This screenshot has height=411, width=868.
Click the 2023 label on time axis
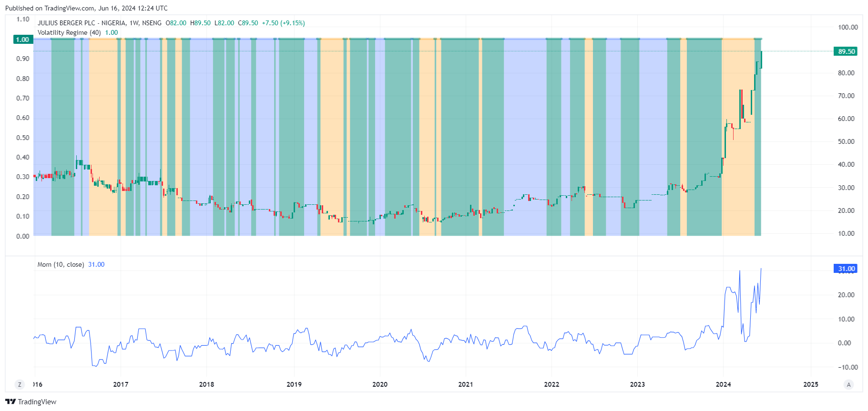click(x=637, y=384)
